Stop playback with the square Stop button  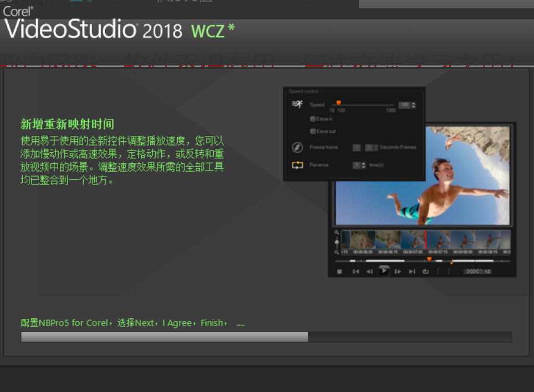click(339, 271)
